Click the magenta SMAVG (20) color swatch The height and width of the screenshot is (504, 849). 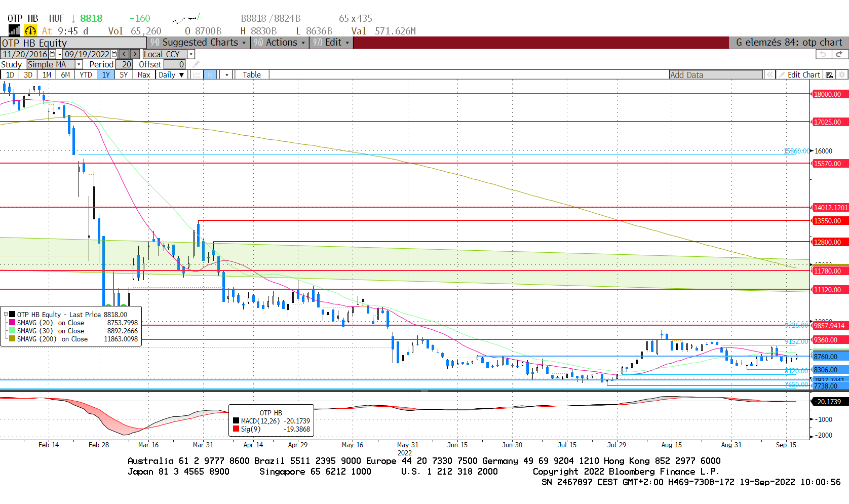click(x=12, y=323)
